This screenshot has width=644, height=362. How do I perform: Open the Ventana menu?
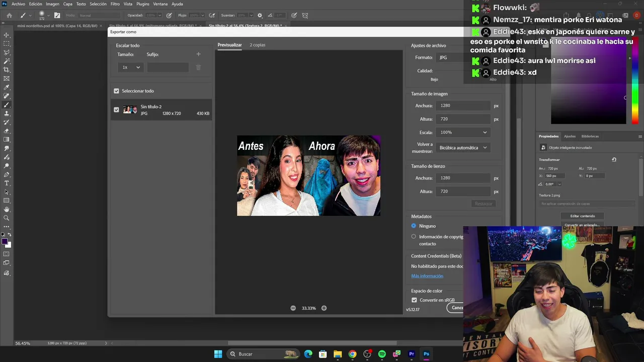(x=160, y=4)
